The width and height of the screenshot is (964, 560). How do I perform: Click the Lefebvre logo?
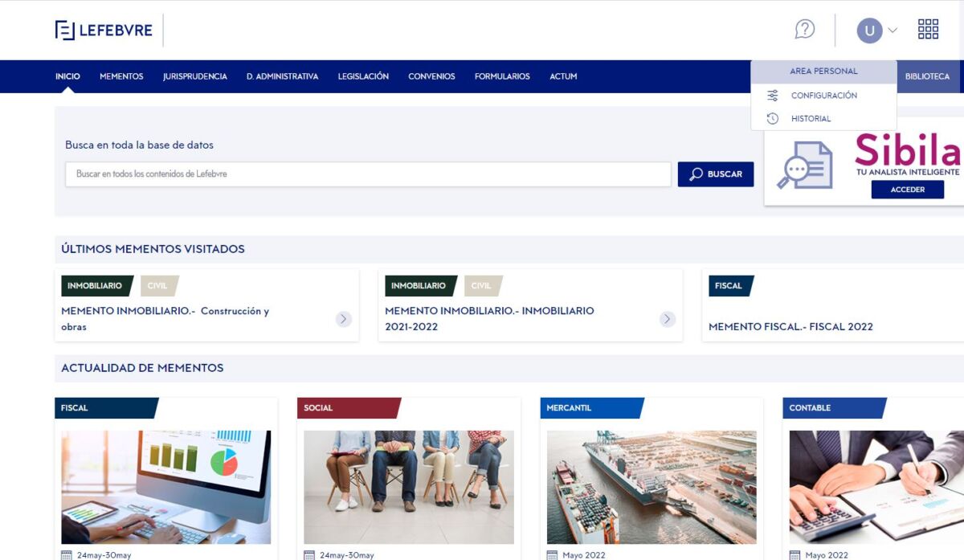click(104, 31)
